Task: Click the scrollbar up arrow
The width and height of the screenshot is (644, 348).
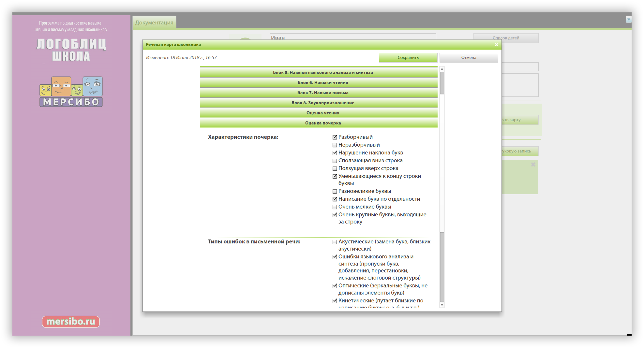Action: point(442,69)
